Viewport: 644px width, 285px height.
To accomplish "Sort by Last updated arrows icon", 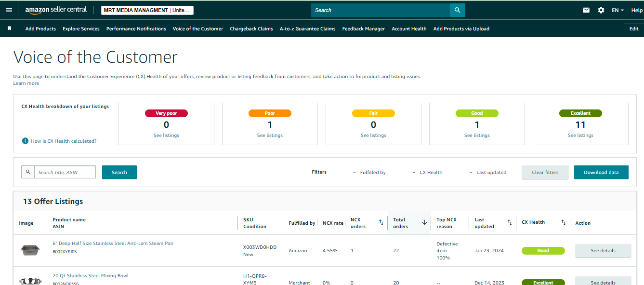I will point(510,222).
